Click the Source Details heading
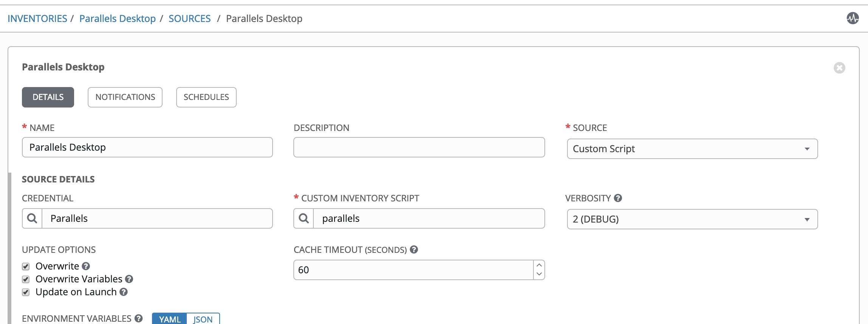 coord(58,179)
